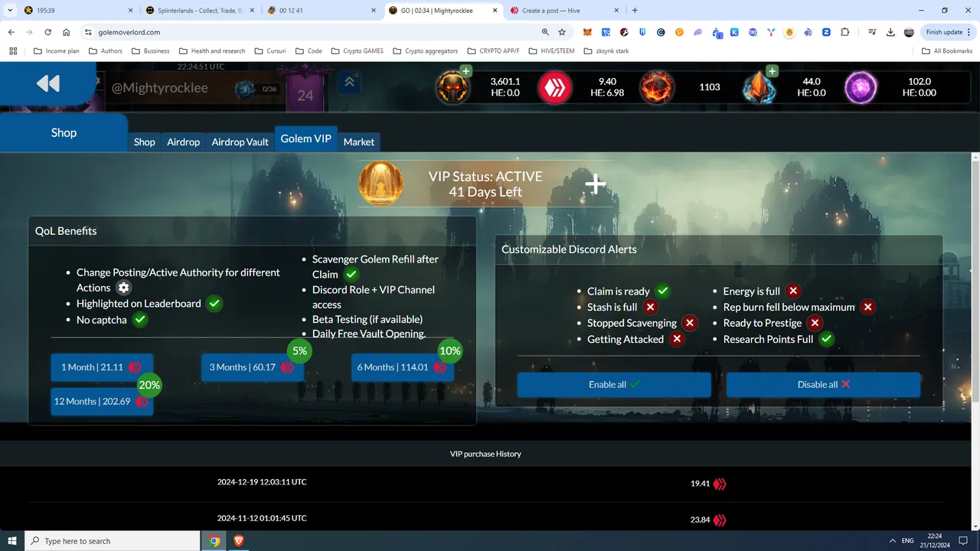This screenshot has width=980, height=551.
Task: Toggle Stash is full alert
Action: 650,307
